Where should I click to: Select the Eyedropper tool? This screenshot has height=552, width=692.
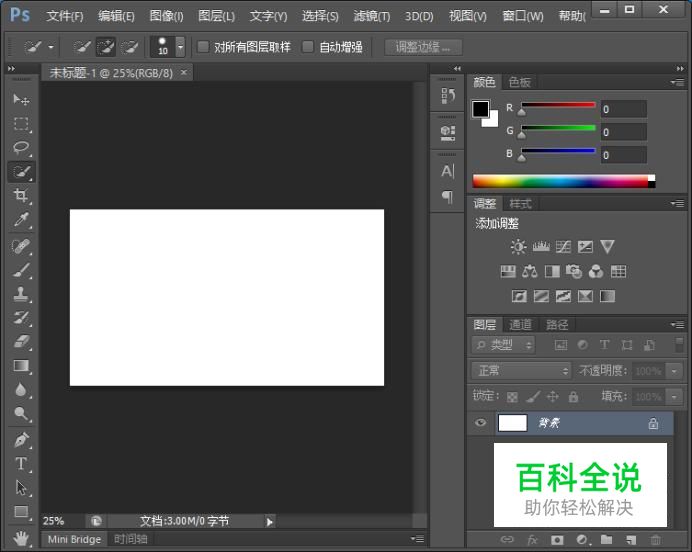tap(21, 220)
